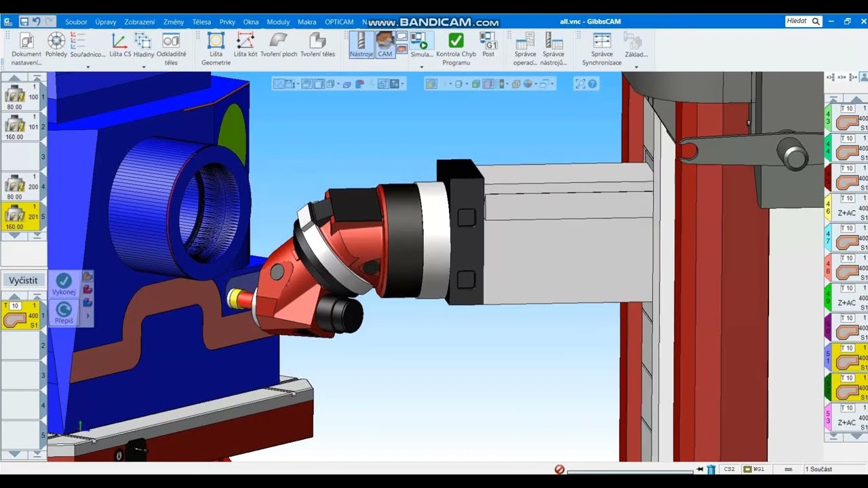Expand the Souřadnico... dropdown arrow

pyautogui.click(x=87, y=67)
